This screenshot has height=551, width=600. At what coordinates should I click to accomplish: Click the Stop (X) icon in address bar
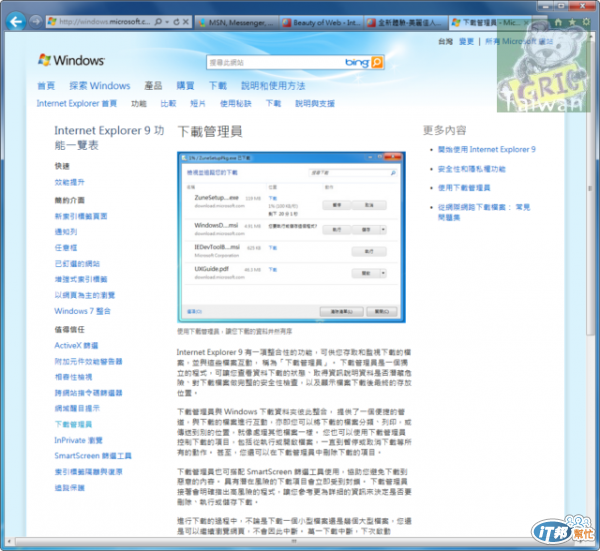pos(186,22)
